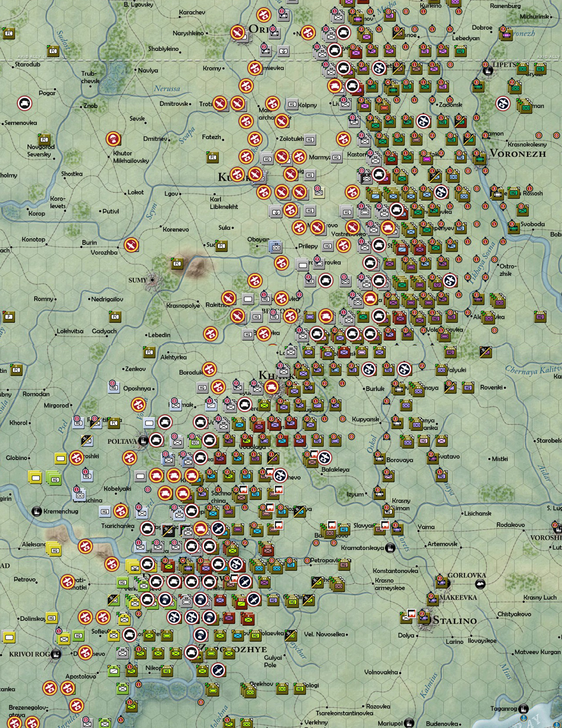
Task: Select the yellow counter right of Globino
Action: pos(61,458)
